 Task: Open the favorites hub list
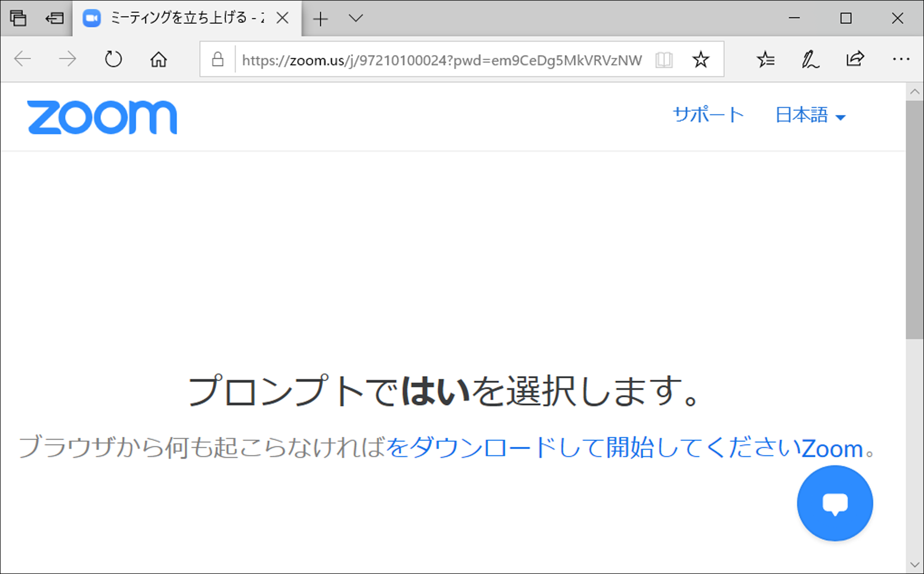pyautogui.click(x=766, y=59)
